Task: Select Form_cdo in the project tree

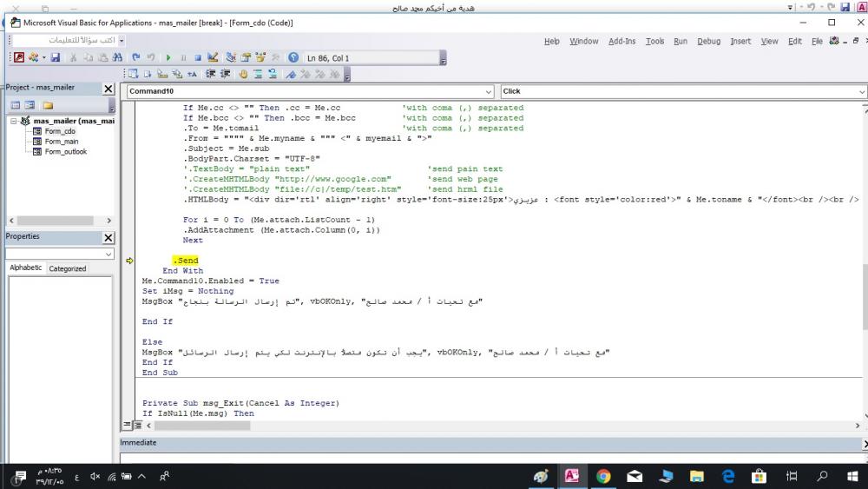Action: click(x=60, y=131)
